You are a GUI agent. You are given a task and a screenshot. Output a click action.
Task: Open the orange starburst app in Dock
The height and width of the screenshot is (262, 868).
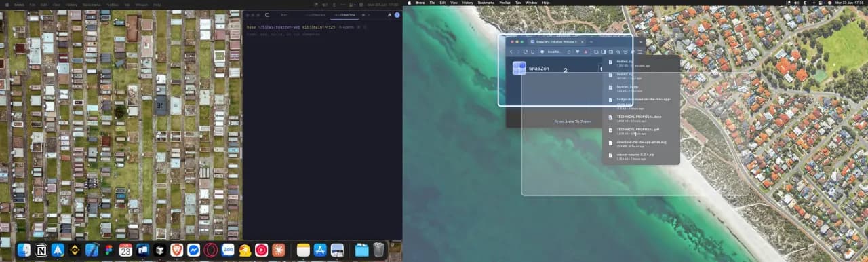point(278,250)
